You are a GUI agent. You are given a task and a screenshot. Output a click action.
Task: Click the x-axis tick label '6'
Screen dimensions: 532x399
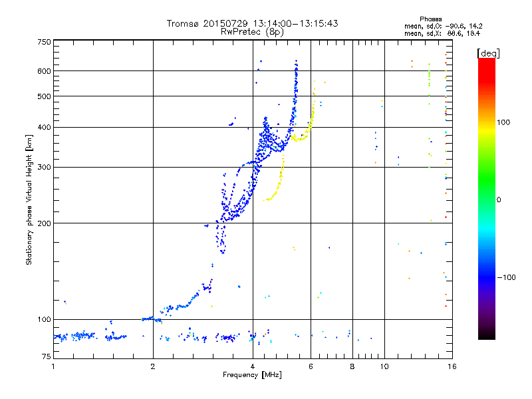coord(311,366)
